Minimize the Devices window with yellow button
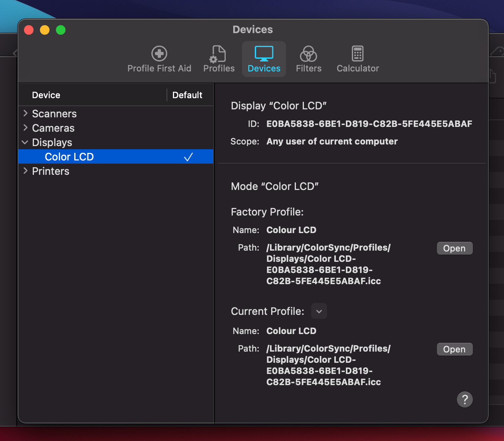 (45, 30)
